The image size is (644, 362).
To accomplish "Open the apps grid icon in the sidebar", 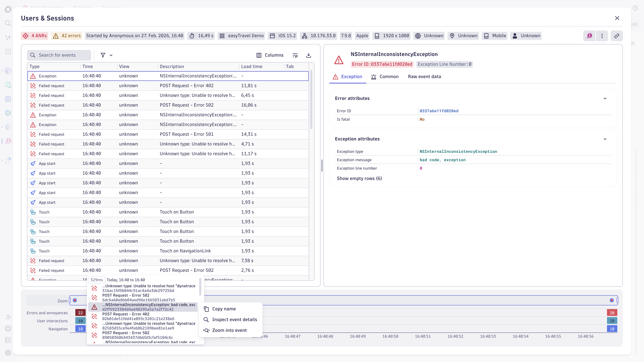I will [8, 51].
